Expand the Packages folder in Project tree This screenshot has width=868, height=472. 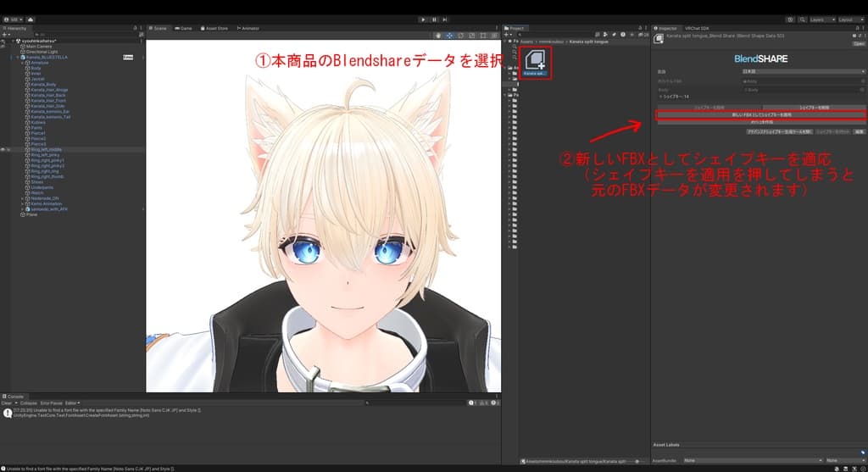point(505,95)
